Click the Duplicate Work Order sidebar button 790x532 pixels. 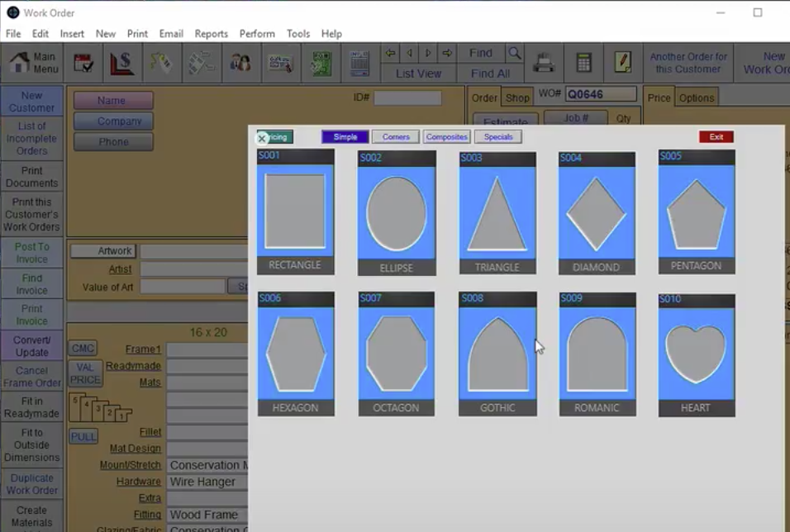coord(32,484)
